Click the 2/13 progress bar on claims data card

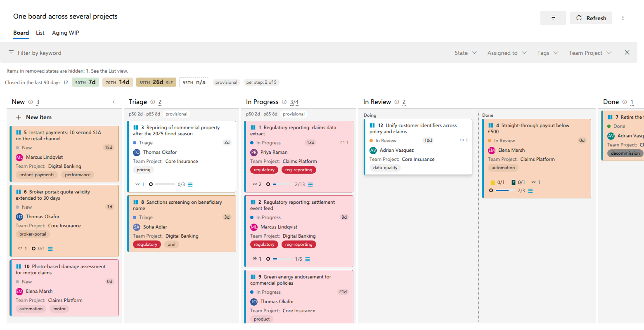coord(282,184)
